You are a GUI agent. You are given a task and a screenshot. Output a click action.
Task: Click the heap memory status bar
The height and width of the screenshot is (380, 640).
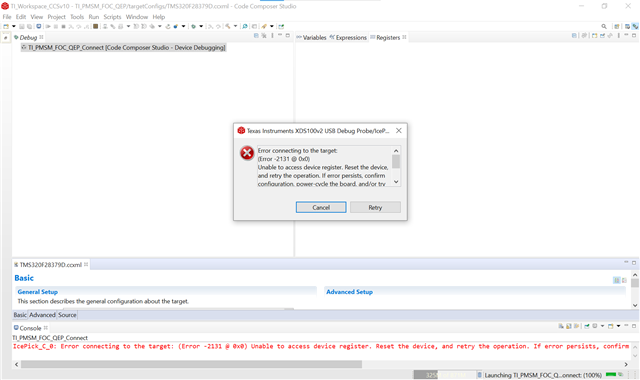tap(444, 375)
